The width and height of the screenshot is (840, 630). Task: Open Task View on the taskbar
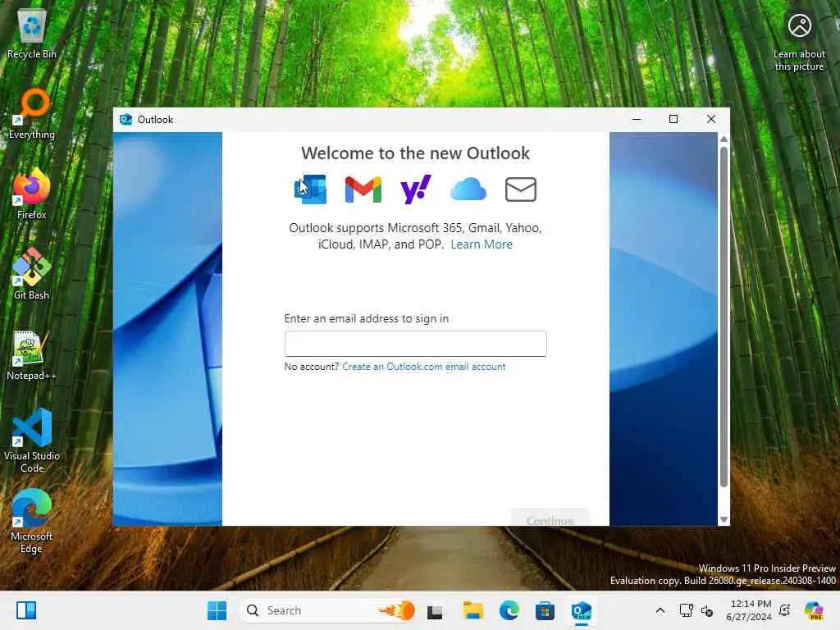pyautogui.click(x=435, y=610)
